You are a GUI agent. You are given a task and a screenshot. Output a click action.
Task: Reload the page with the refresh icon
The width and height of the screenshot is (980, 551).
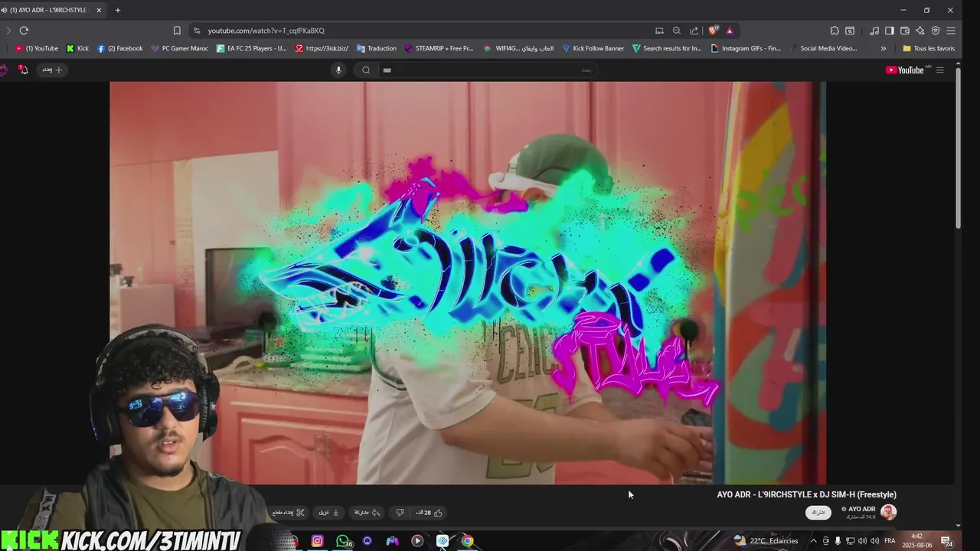click(x=24, y=31)
